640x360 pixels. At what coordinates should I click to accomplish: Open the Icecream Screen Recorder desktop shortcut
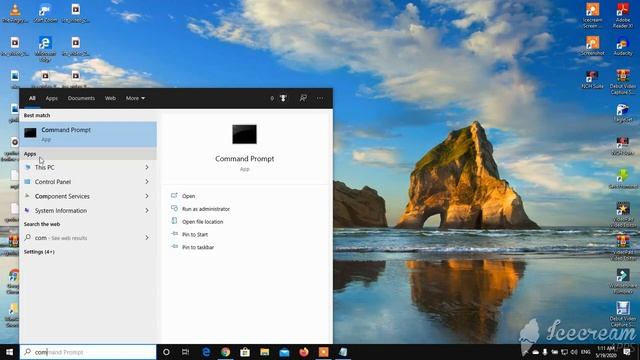tap(592, 16)
